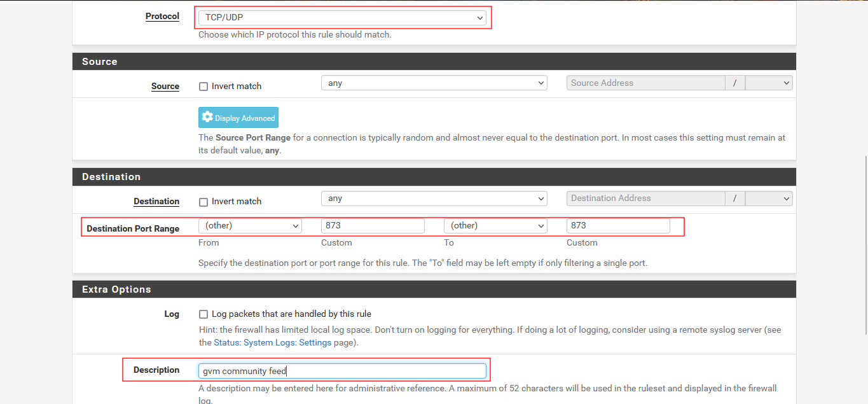Click the underlined Destination field label
Viewport: 868px width, 404px height.
156,202
